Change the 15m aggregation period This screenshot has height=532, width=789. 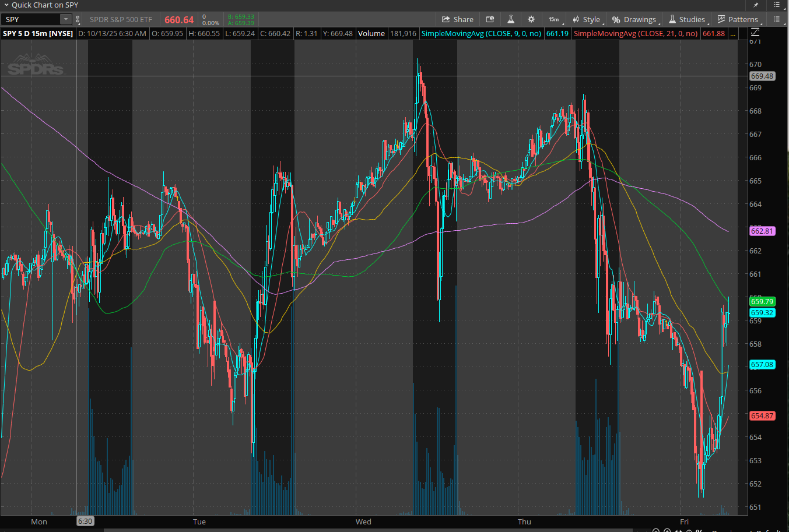click(x=553, y=19)
